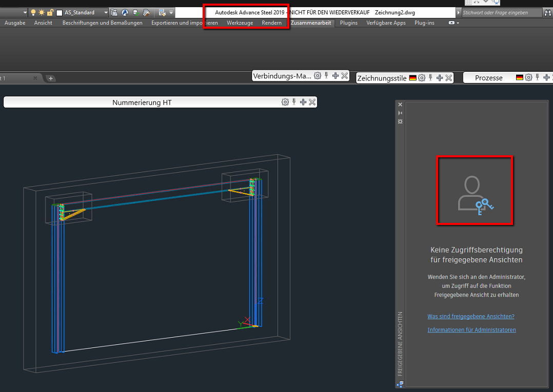The height and width of the screenshot is (392, 553).
Task: Open Autodesk A360 icon in Quick Access toolbar
Action: [124, 12]
